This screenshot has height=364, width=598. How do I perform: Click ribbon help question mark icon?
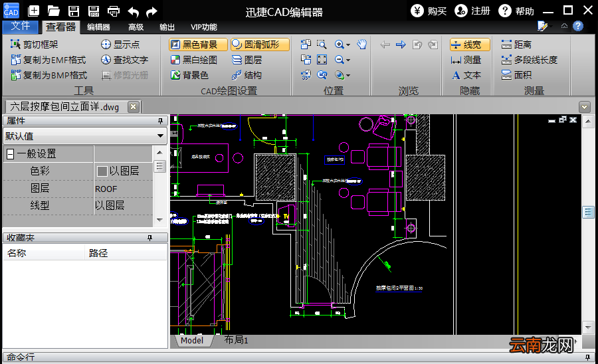pyautogui.click(x=578, y=26)
